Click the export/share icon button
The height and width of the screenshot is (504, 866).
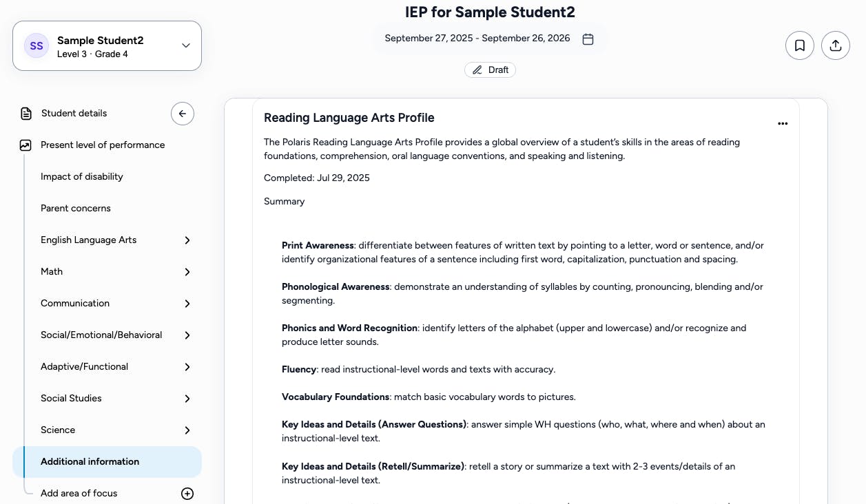836,45
